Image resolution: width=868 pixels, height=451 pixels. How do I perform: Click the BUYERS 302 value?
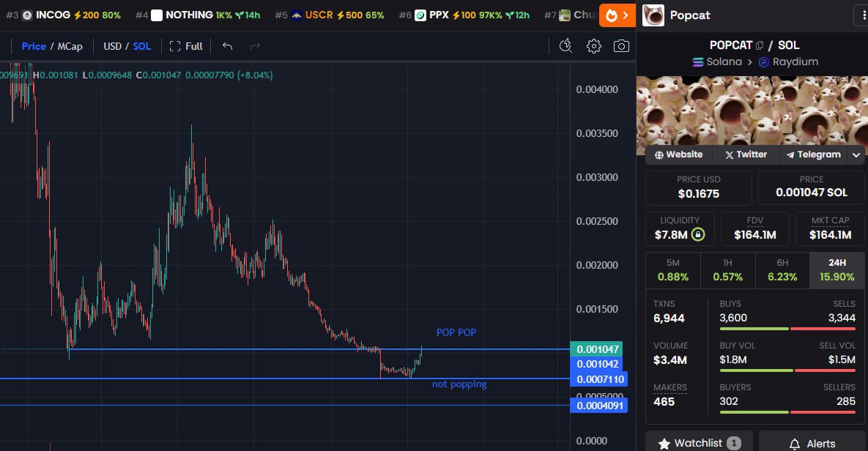[729, 401]
